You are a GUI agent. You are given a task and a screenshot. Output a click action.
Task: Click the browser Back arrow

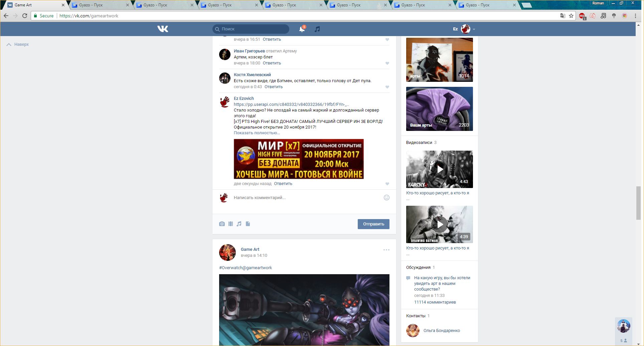tap(6, 16)
